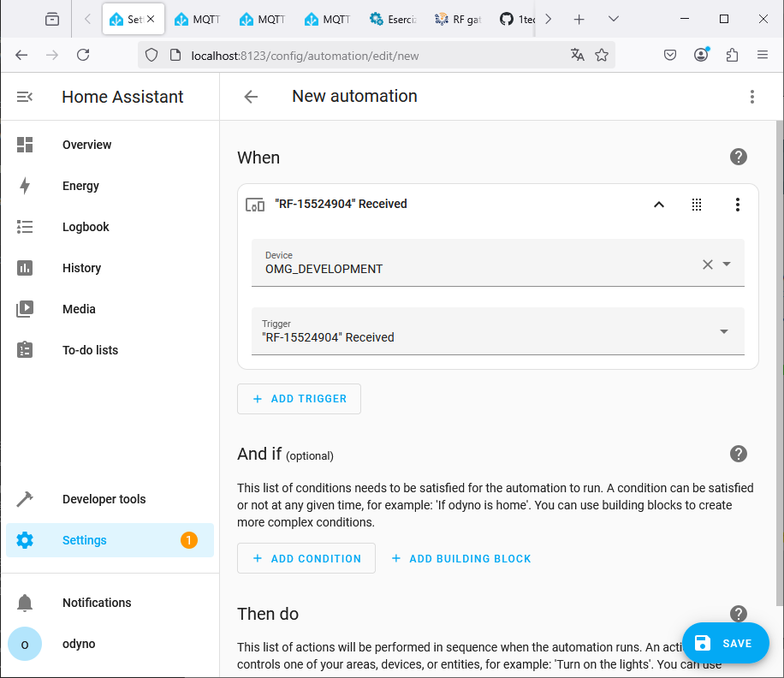This screenshot has height=678, width=784.
Task: Open help for the When section
Action: [738, 157]
